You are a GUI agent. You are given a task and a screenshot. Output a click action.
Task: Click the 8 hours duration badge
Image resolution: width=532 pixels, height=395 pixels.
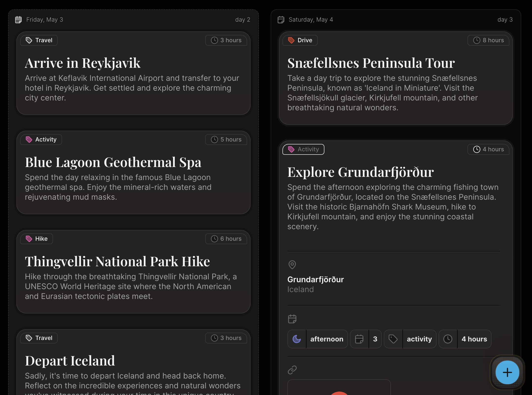[488, 40]
